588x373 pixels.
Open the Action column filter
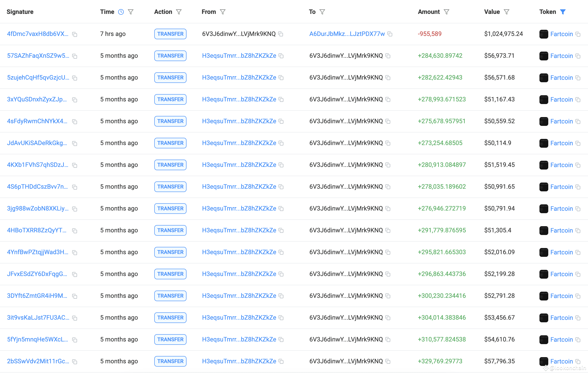point(179,12)
